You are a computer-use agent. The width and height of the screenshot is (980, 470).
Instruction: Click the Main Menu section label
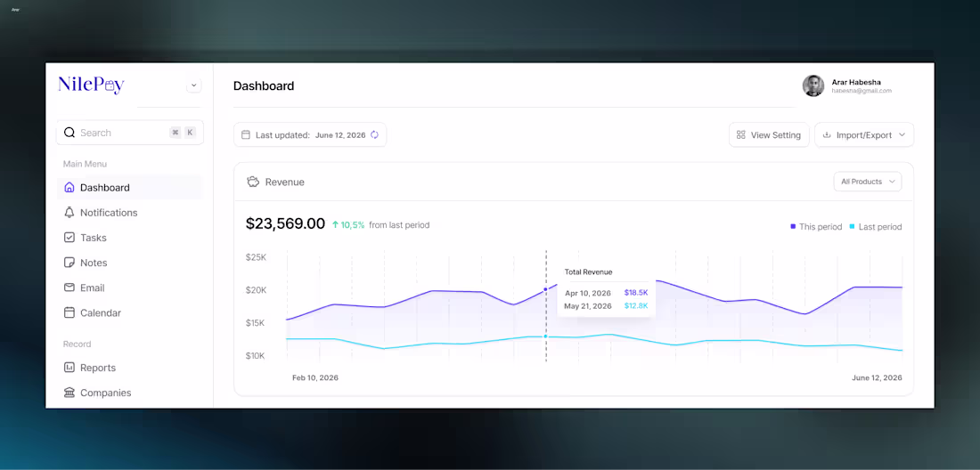[x=85, y=164]
